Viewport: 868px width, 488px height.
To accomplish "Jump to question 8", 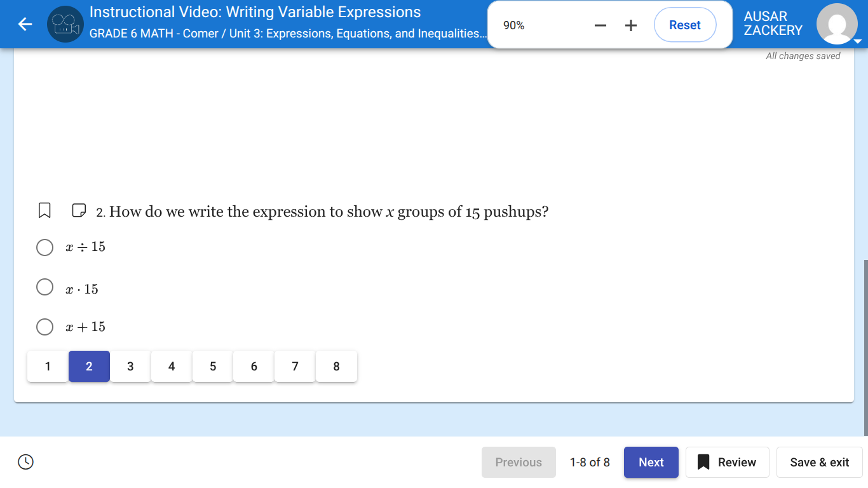I will pos(336,366).
